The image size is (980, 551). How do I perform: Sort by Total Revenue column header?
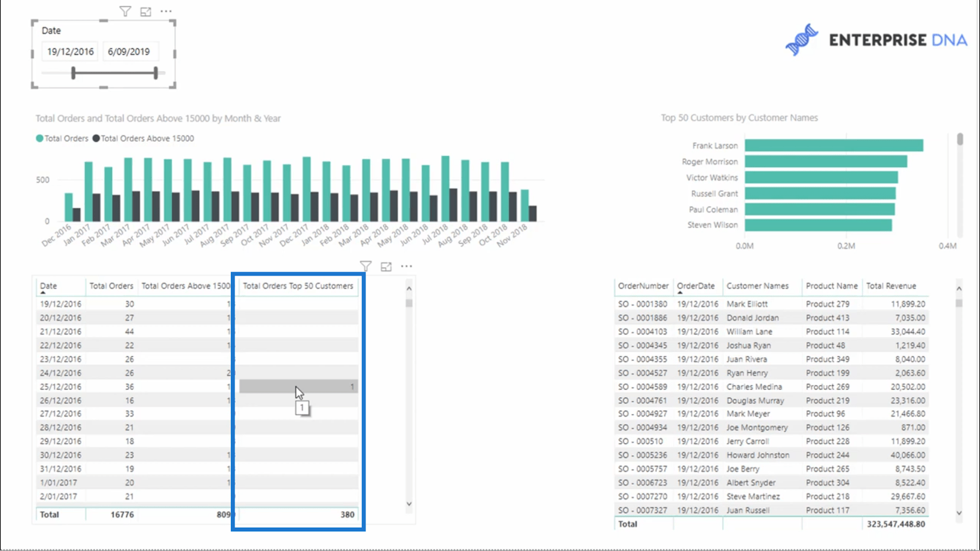click(891, 286)
